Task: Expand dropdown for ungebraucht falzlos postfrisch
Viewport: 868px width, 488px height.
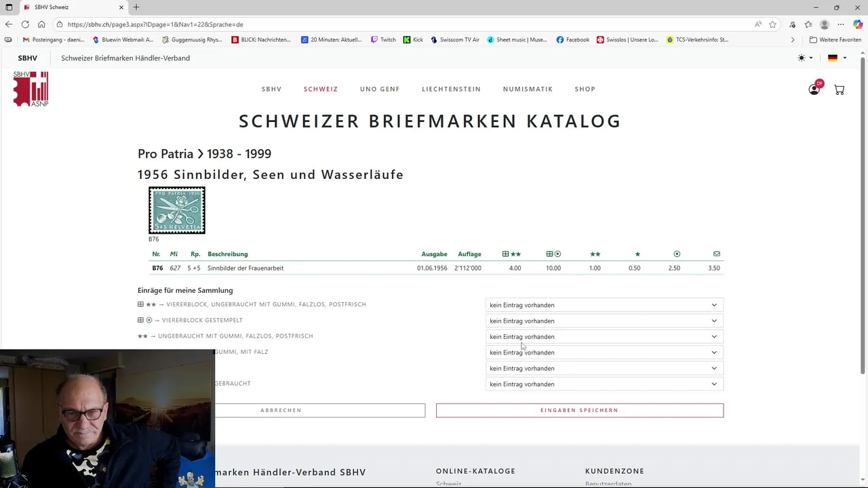Action: coord(605,337)
